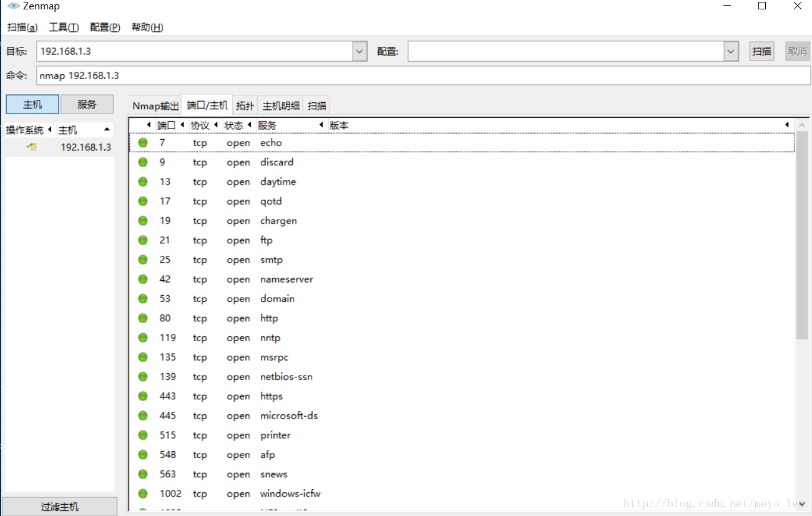The height and width of the screenshot is (516, 812).
Task: Click port number 1002 in list
Action: coord(170,494)
